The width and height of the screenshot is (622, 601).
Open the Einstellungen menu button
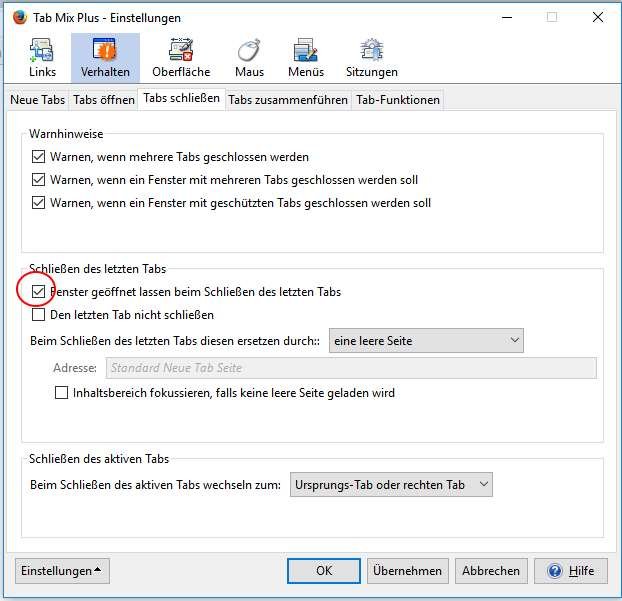[62, 571]
